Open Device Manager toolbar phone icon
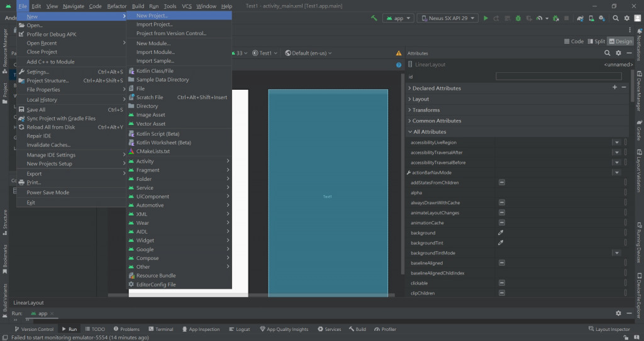Viewport: 644px width, 341px height. click(x=591, y=18)
